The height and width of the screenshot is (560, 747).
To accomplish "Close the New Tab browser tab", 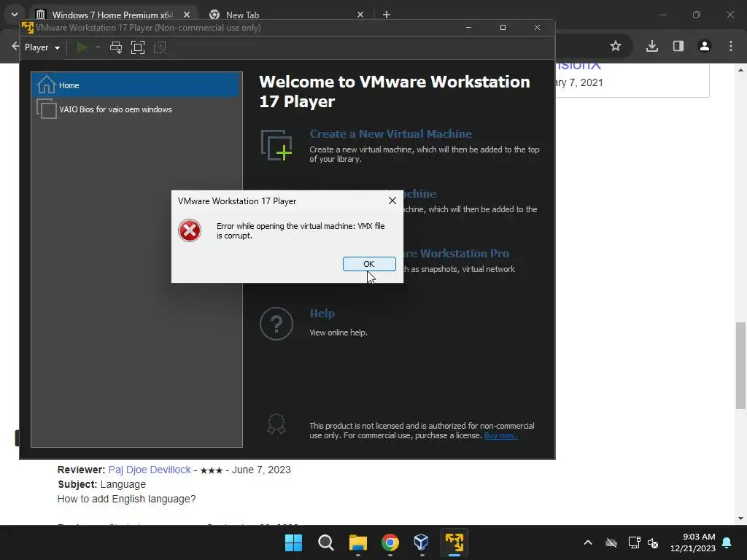I will 360,15.
